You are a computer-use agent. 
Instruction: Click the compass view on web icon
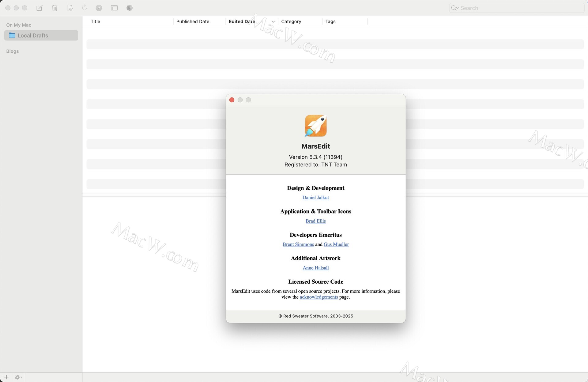click(99, 8)
